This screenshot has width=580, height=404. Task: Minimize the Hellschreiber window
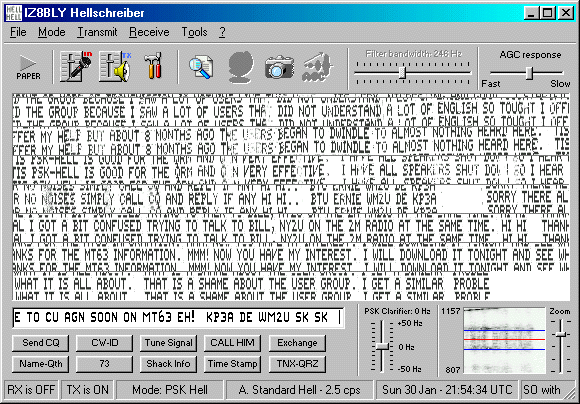coord(532,13)
